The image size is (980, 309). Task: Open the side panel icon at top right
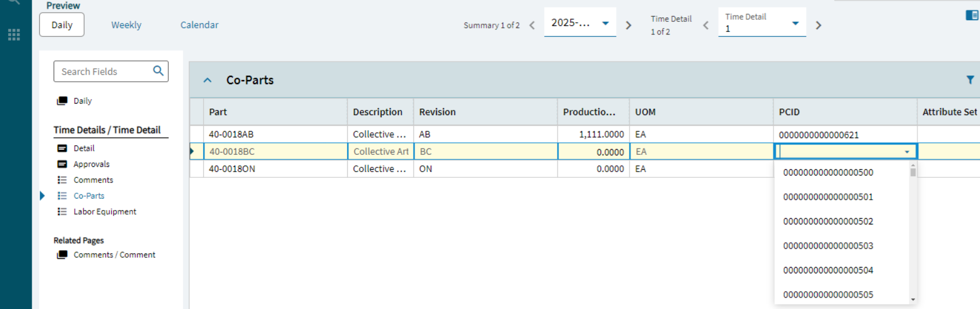click(x=971, y=16)
